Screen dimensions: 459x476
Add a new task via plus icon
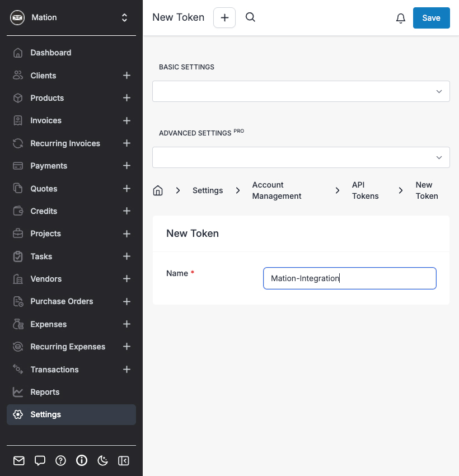[x=127, y=256]
